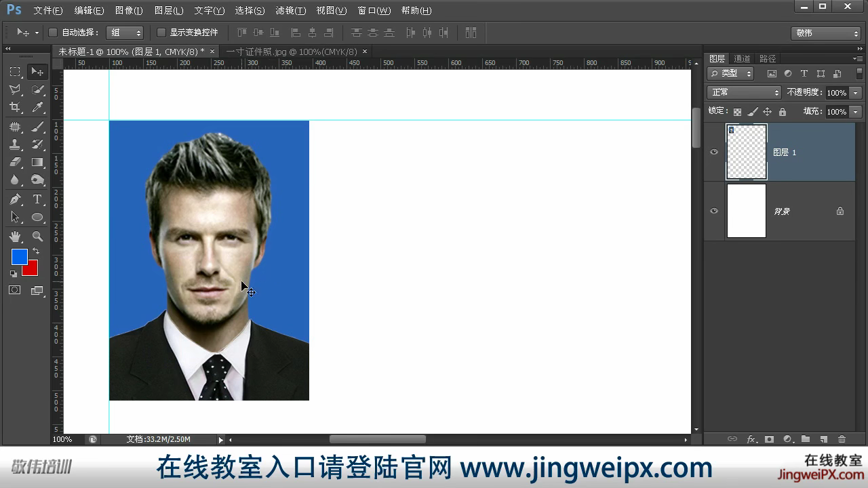Open the 正常 blend mode dropdown

click(x=745, y=92)
